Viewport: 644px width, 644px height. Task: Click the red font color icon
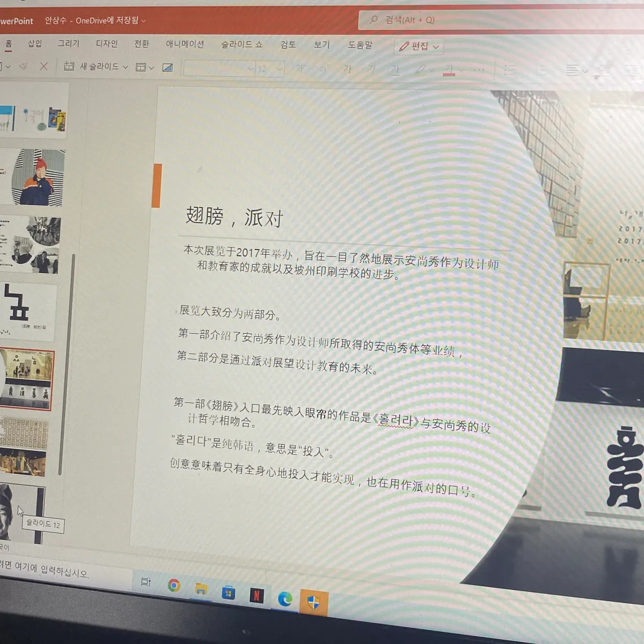click(x=449, y=70)
